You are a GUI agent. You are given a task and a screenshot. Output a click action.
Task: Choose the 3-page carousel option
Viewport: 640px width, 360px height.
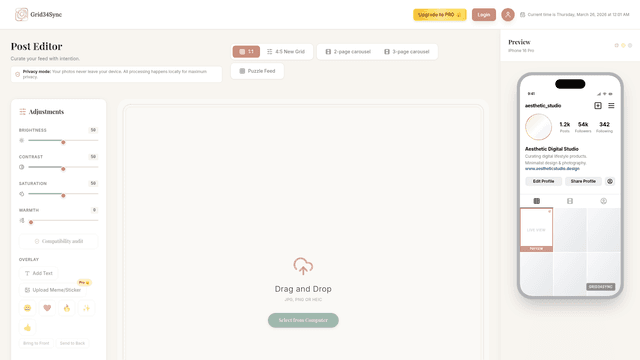(x=407, y=51)
